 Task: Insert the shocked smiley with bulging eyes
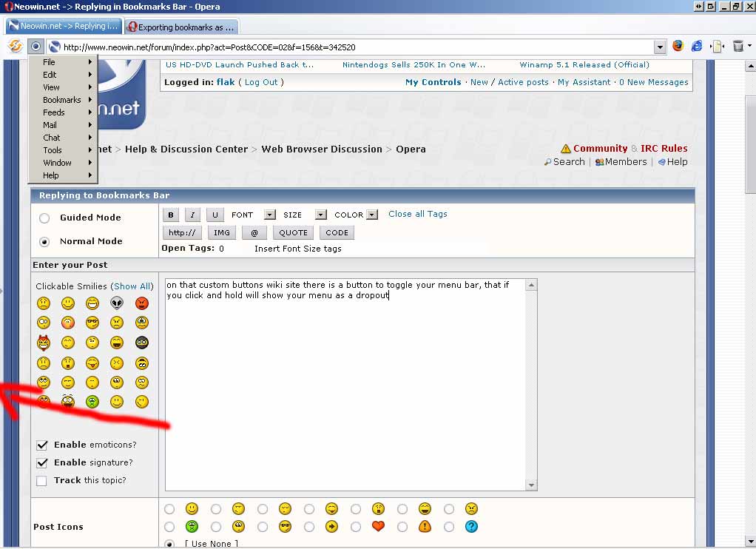click(68, 401)
